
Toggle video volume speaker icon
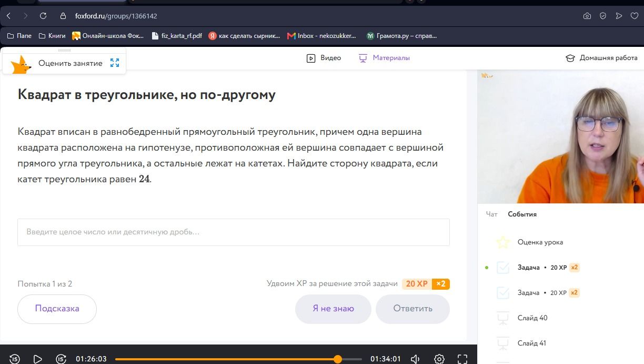(415, 359)
